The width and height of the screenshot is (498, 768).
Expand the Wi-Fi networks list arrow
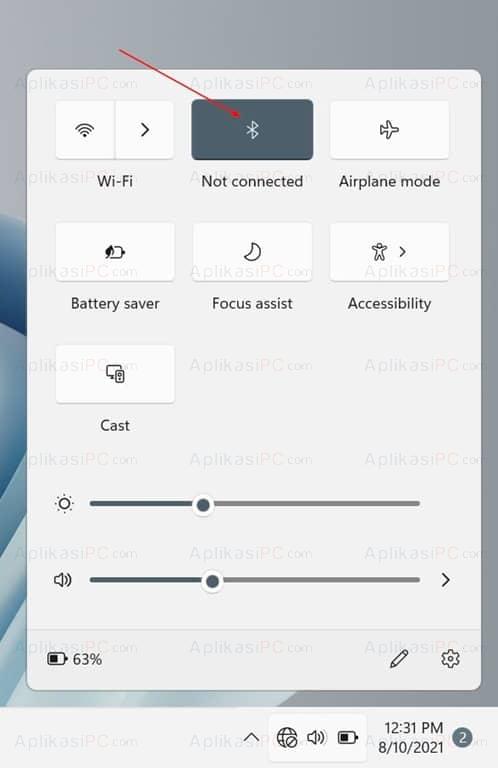tap(144, 130)
